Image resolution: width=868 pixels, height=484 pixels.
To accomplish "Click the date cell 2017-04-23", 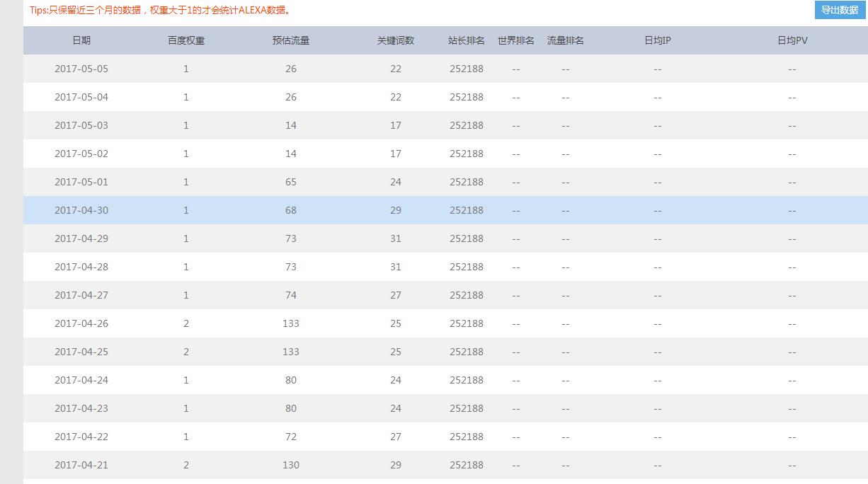I will click(81, 408).
